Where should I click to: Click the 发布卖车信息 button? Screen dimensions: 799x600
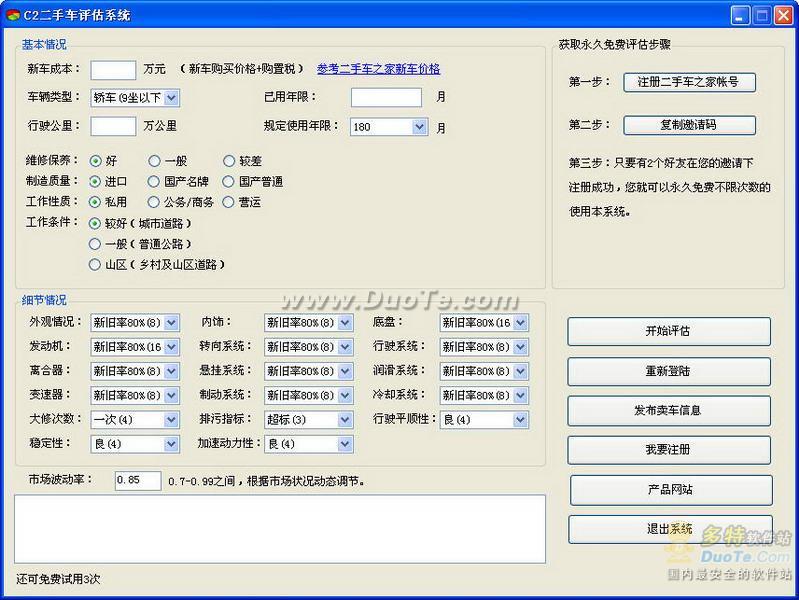[x=669, y=410]
